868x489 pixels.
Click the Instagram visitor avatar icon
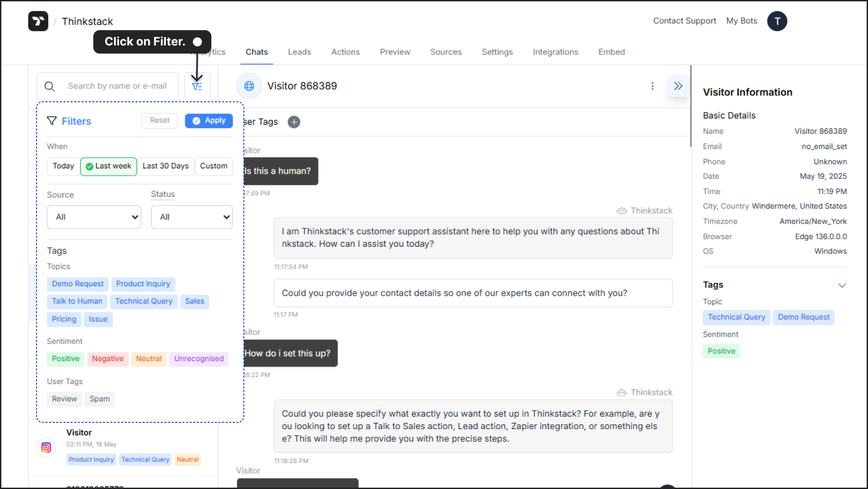[46, 448]
